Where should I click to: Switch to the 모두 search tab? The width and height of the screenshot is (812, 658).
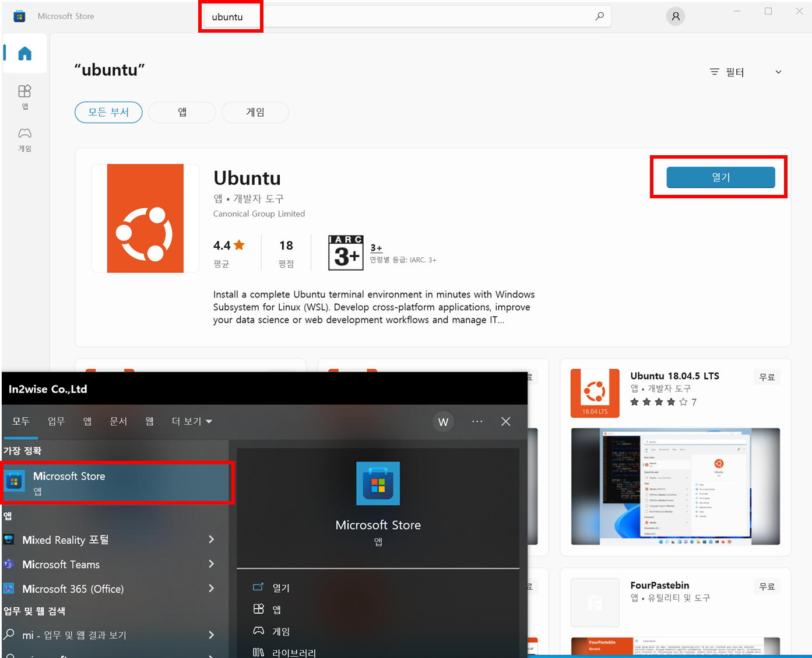coord(20,421)
